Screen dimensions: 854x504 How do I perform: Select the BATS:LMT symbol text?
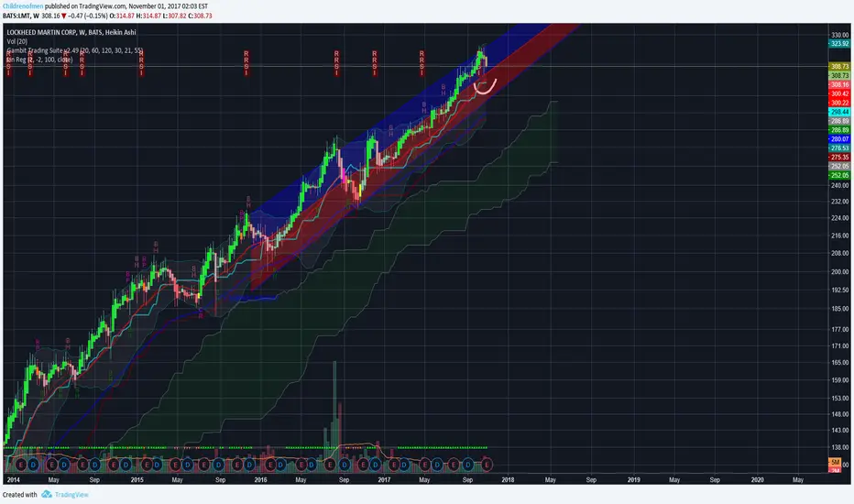tap(16, 16)
